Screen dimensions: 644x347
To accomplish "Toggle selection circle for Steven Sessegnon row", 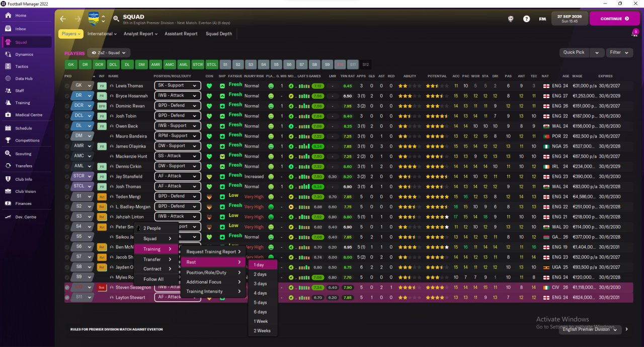I will 67,287.
